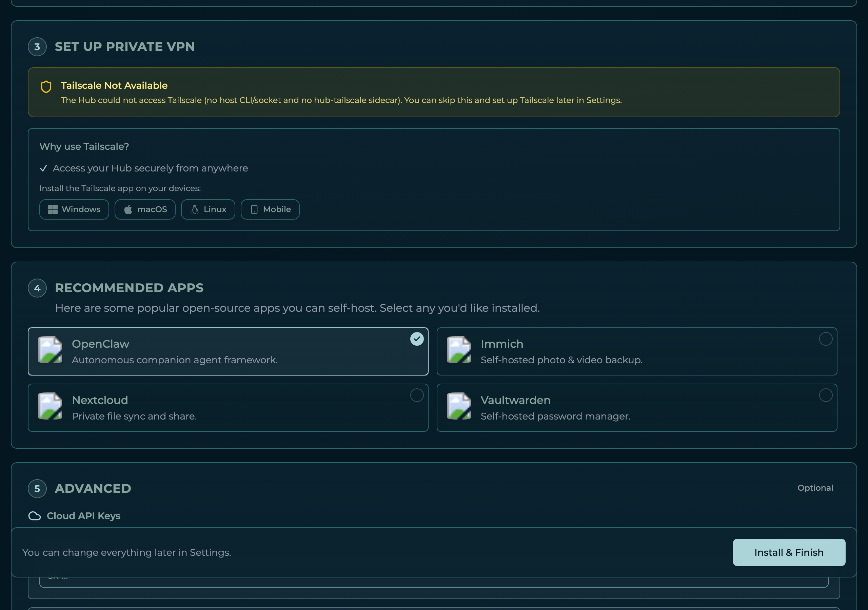The height and width of the screenshot is (610, 868).
Task: Click the RECOMMENDED APPS heading
Action: pos(129,288)
